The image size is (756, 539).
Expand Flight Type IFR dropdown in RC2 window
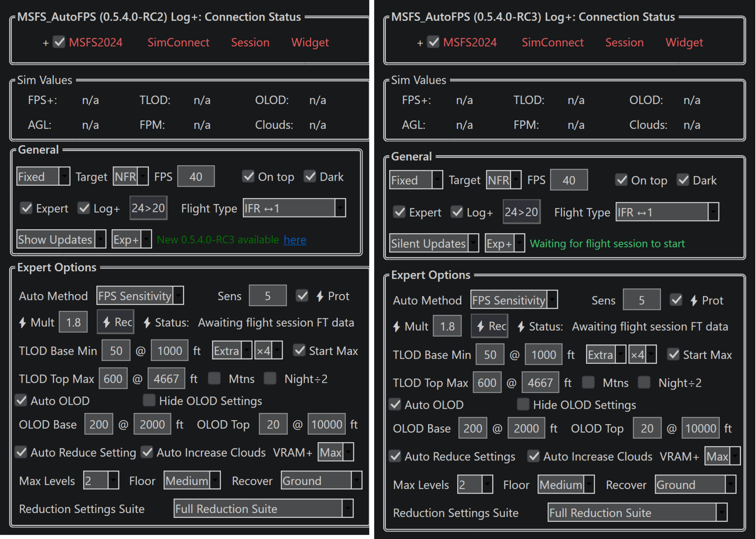(x=294, y=208)
